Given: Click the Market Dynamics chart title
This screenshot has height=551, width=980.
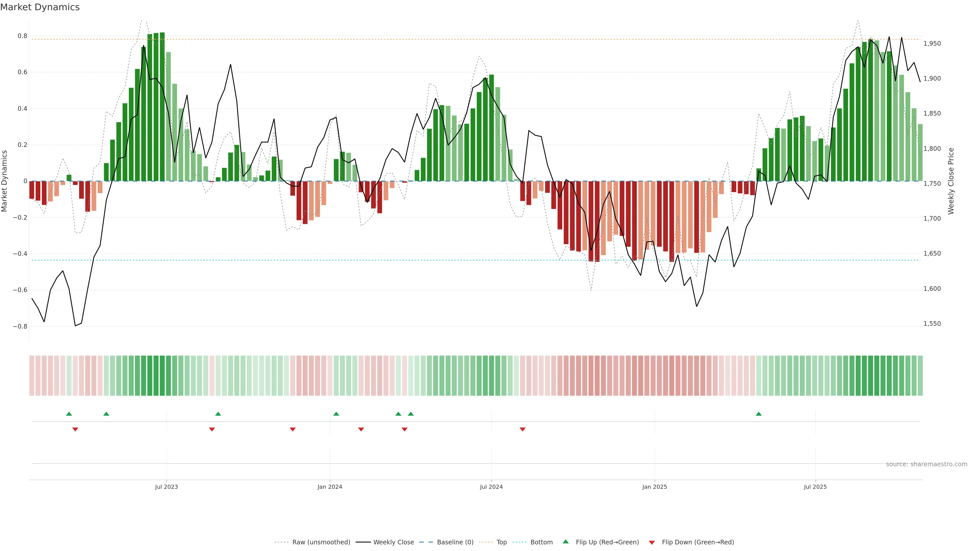Looking at the screenshot, I should (x=40, y=7).
